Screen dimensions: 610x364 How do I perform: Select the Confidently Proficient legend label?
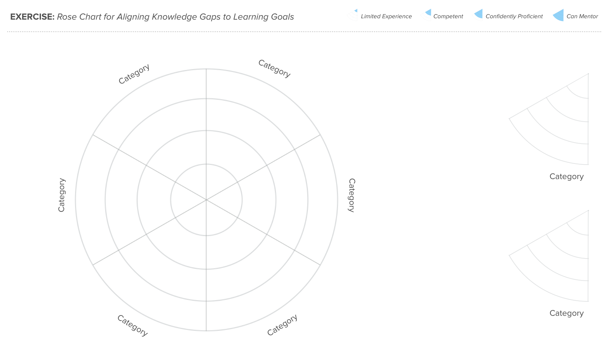click(x=514, y=16)
